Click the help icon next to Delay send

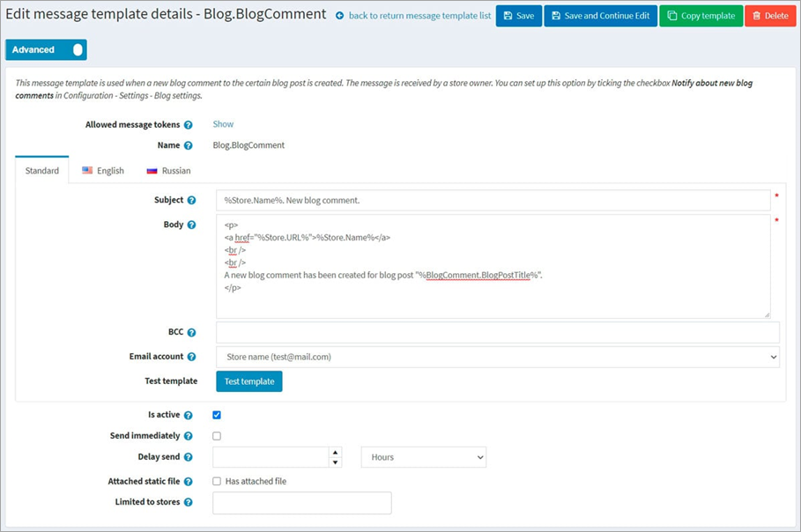[188, 457]
